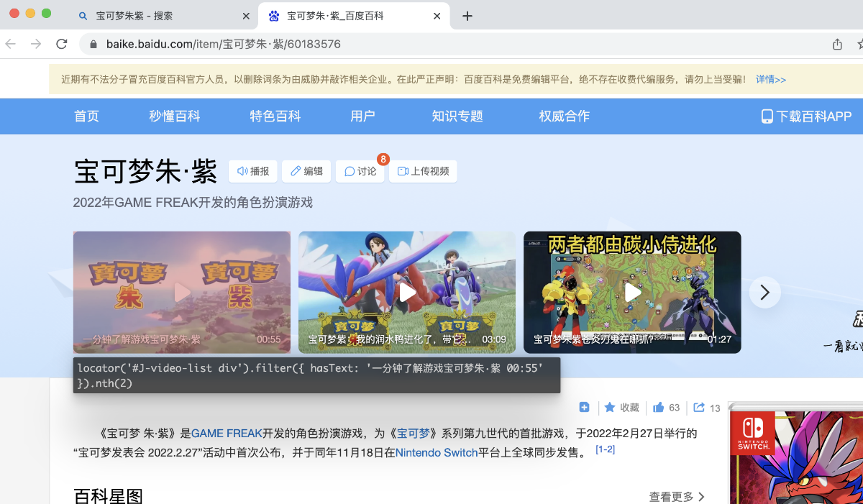Reload the page with the refresh icon
This screenshot has width=863, height=504.
[x=62, y=44]
